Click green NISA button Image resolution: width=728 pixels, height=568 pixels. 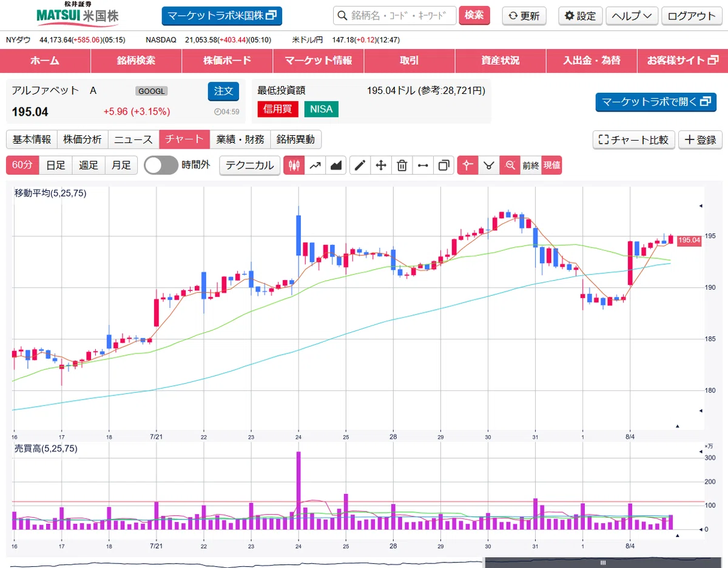[x=322, y=109]
